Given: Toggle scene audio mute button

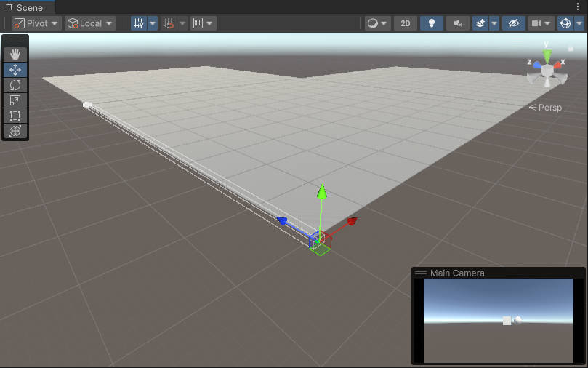Looking at the screenshot, I should pyautogui.click(x=457, y=23).
